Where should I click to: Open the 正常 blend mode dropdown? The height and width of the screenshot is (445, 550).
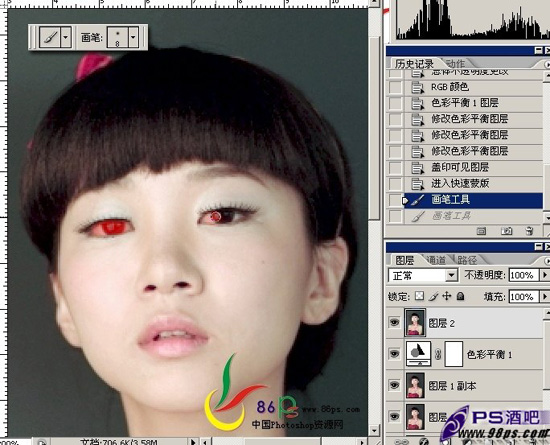423,276
